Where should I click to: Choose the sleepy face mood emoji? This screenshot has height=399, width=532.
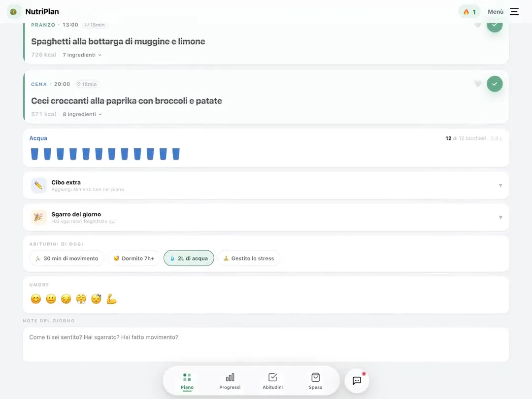pos(97,299)
